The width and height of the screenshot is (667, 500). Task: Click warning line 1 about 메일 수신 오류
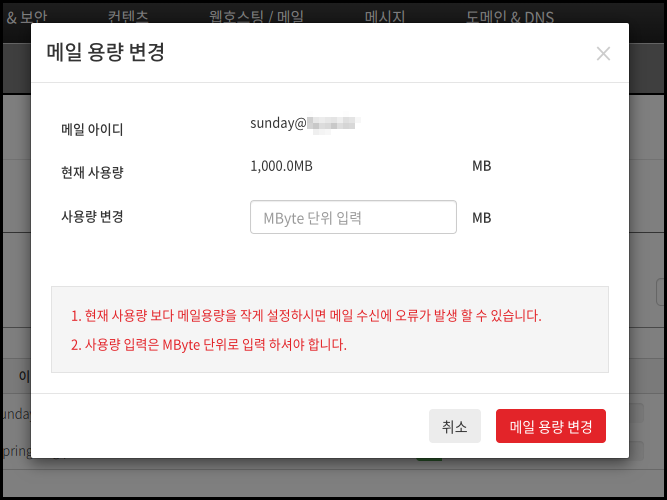tap(306, 316)
